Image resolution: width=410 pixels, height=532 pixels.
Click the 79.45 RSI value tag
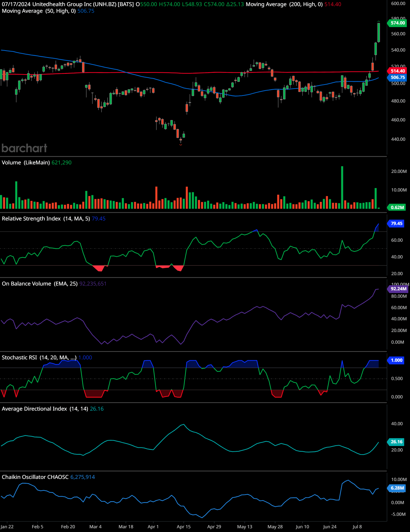click(396, 223)
